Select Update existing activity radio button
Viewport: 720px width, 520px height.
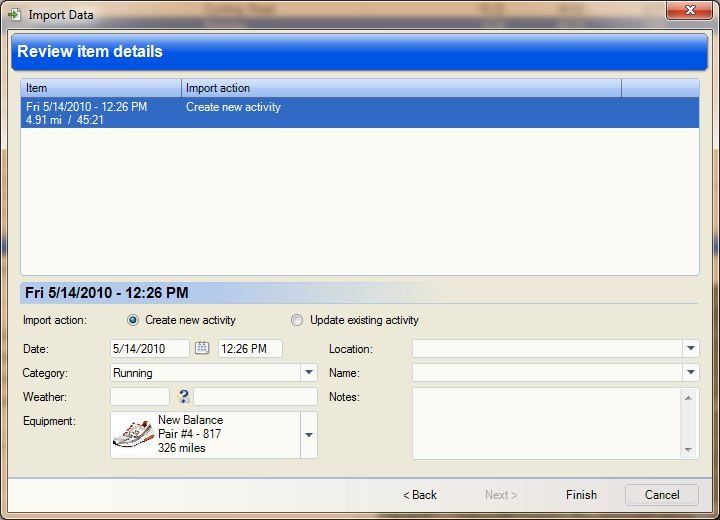point(297,320)
